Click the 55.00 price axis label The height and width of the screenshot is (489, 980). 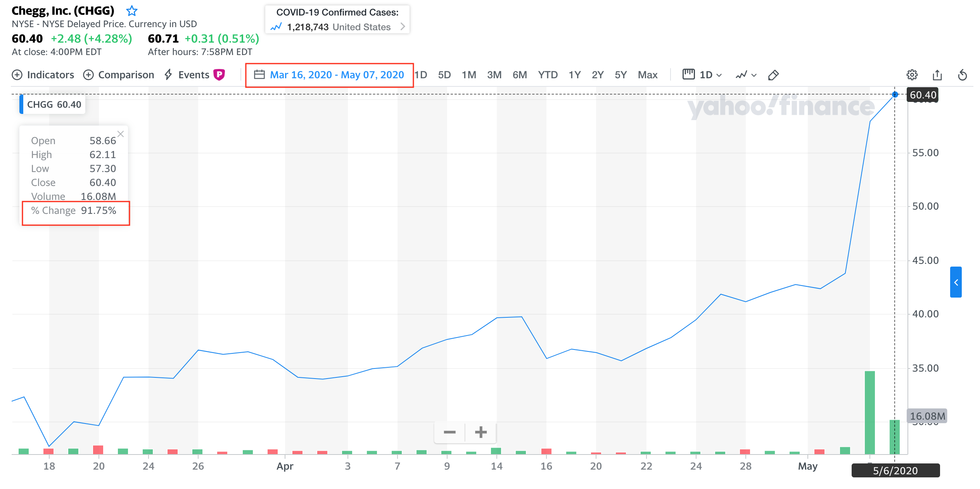[926, 153]
